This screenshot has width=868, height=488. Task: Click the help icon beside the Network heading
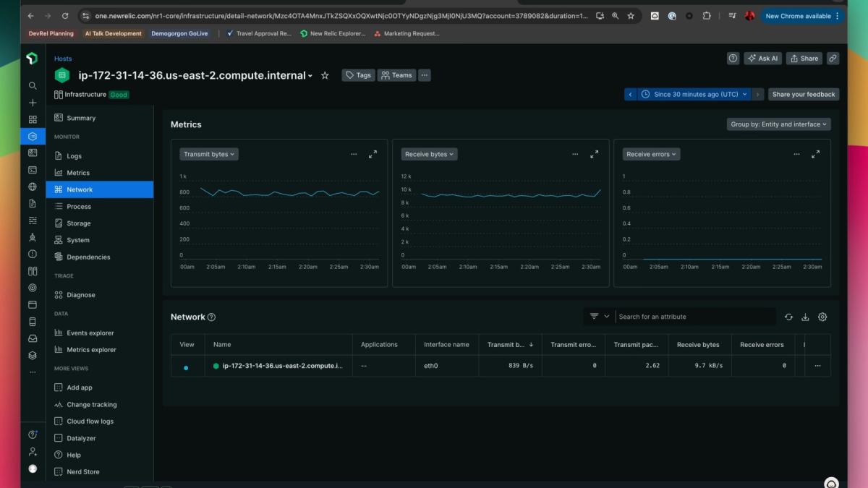(x=211, y=317)
